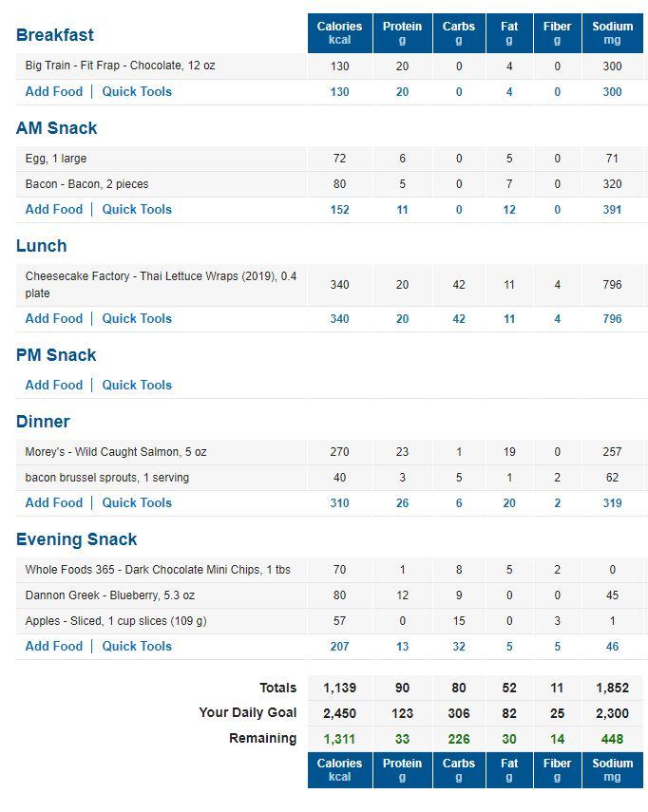Screen dimensions: 648x812
Task: Open Quick Tools for Lunch
Action: 137,319
